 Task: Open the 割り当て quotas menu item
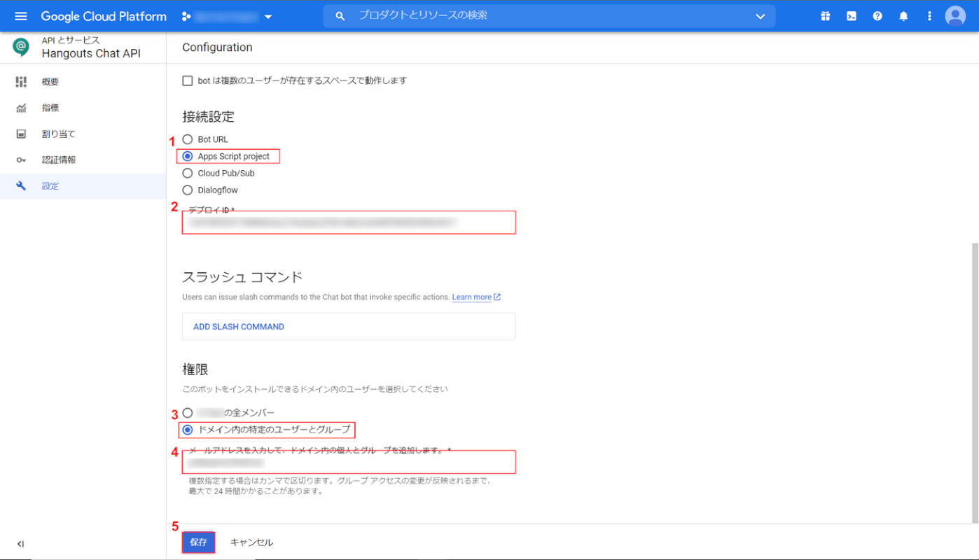coord(83,134)
